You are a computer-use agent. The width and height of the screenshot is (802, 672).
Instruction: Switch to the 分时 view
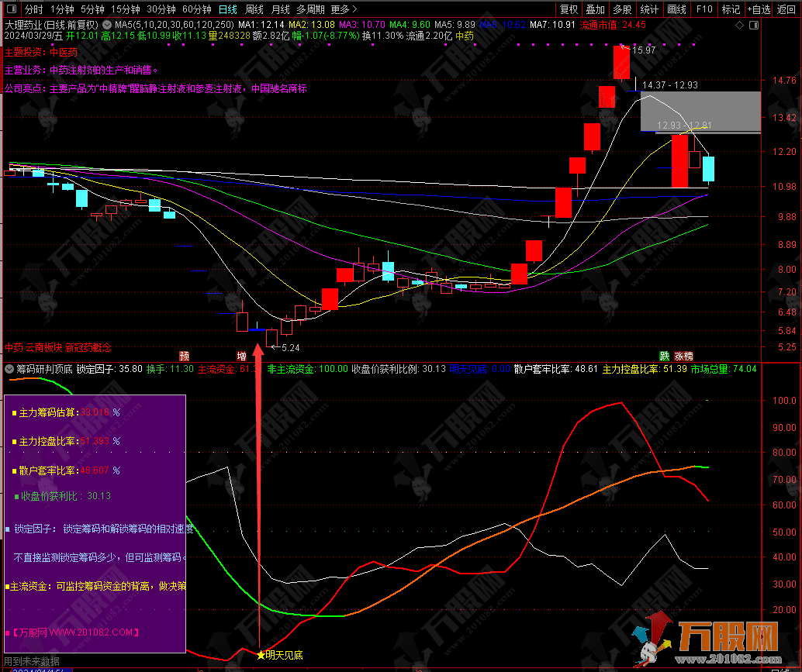pyautogui.click(x=34, y=9)
